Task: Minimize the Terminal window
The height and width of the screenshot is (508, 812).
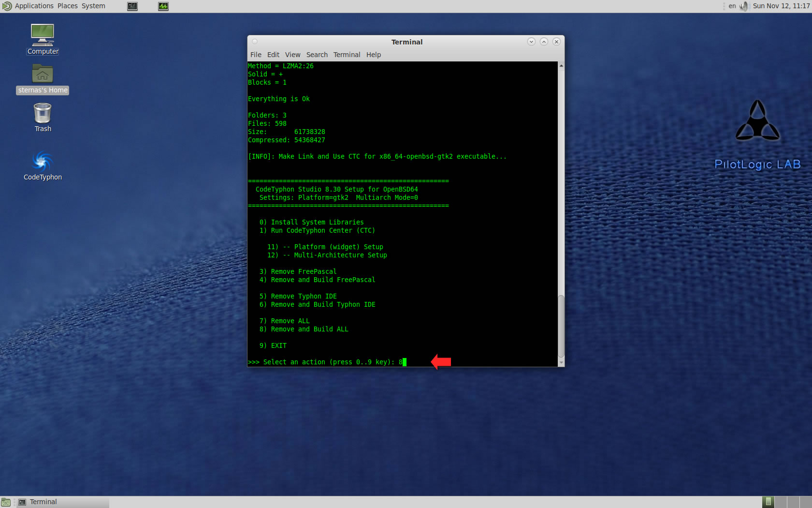Action: [x=531, y=42]
